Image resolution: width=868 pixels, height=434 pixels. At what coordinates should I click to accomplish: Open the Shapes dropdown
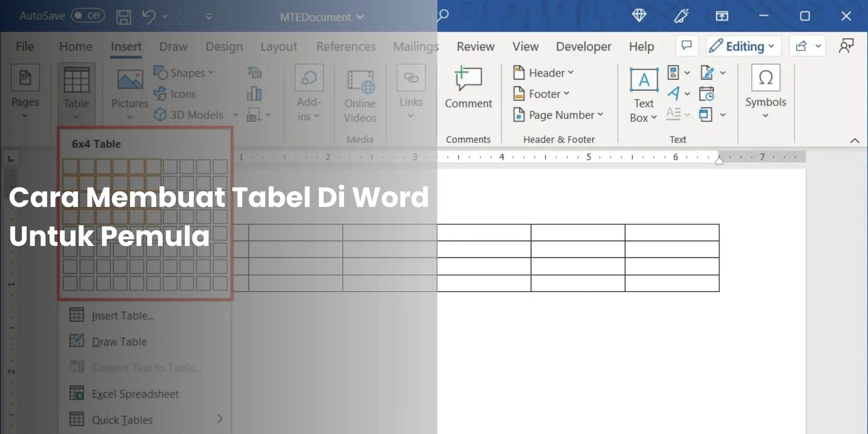183,73
